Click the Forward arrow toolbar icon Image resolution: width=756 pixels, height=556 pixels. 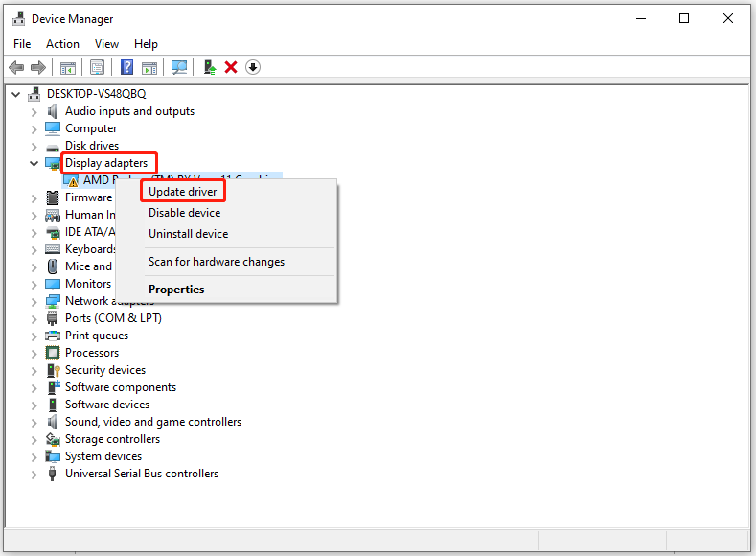click(x=38, y=67)
